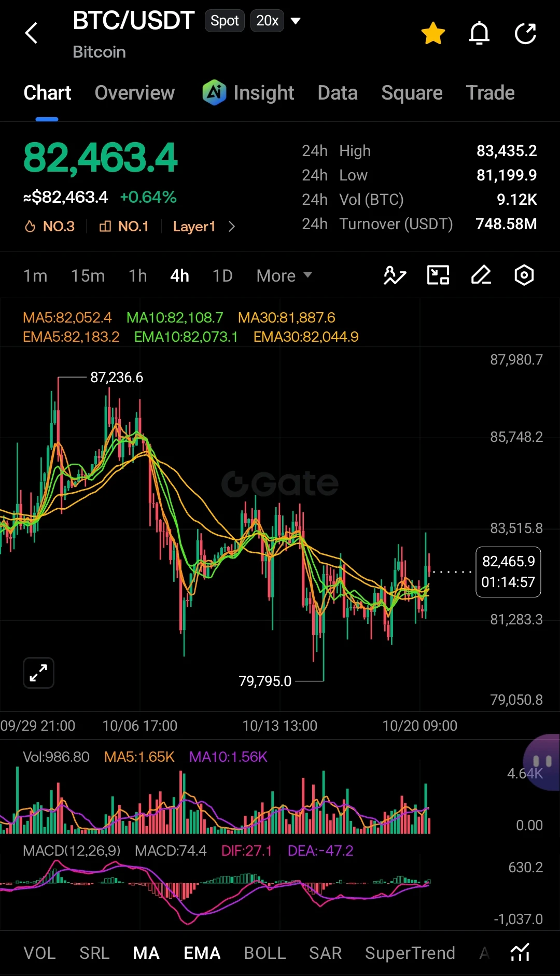The width and height of the screenshot is (560, 976).
Task: Open price alert bell icon
Action: click(x=479, y=34)
